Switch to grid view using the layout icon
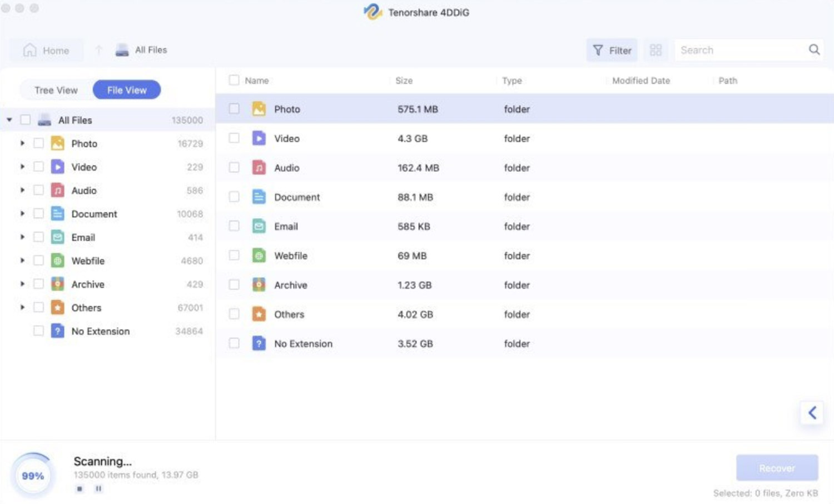834x504 pixels. (656, 50)
